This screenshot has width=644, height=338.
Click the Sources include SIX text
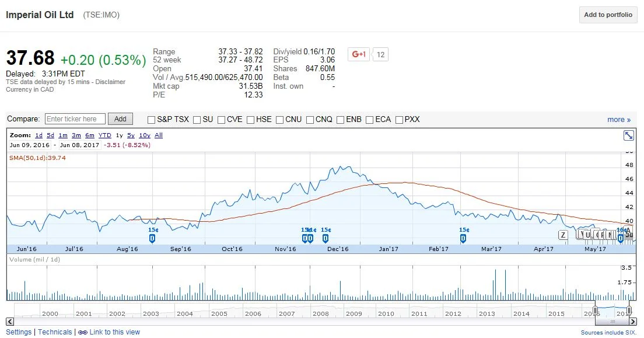608,333
